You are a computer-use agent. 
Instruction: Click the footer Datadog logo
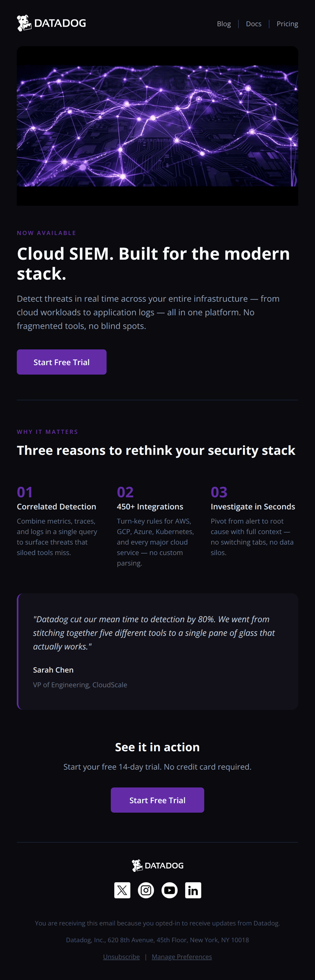click(157, 865)
